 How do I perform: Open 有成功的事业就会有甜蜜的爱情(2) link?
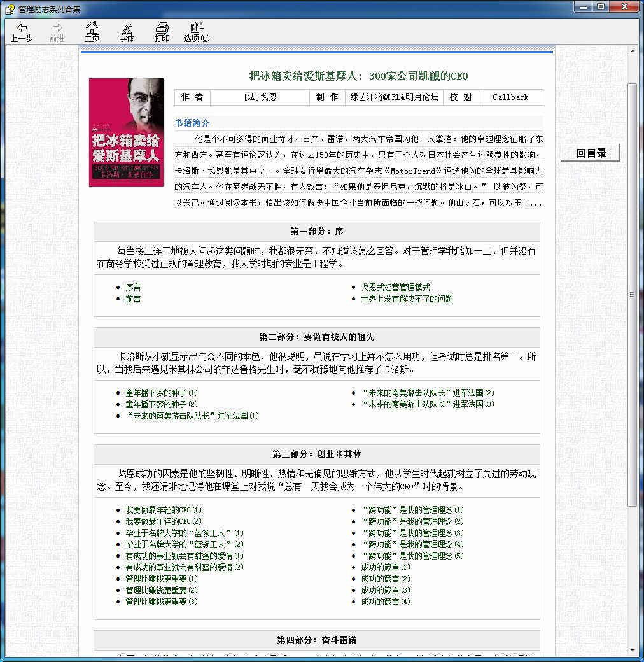[185, 567]
